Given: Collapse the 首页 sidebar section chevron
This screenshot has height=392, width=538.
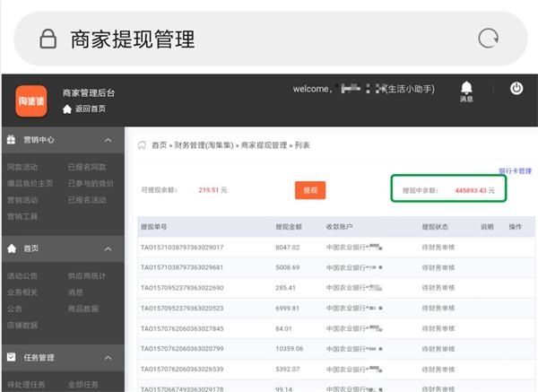Looking at the screenshot, I should tap(108, 248).
